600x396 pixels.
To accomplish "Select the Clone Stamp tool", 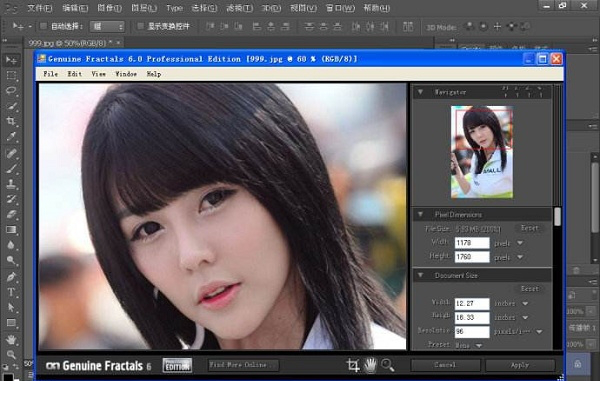I will pyautogui.click(x=11, y=184).
